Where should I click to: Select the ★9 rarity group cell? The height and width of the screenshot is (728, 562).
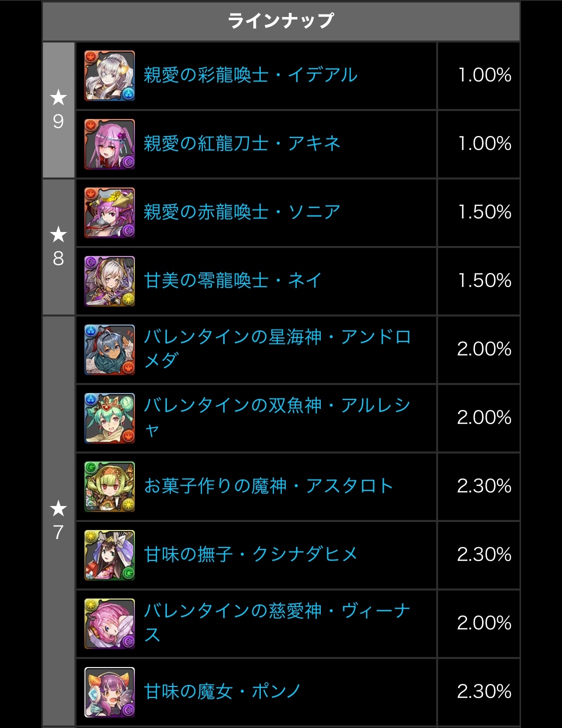coord(58,110)
